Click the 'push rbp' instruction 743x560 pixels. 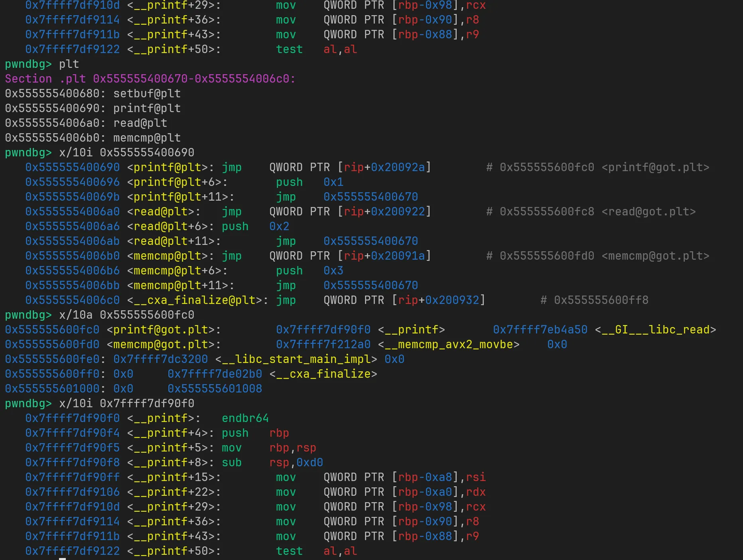click(x=255, y=433)
